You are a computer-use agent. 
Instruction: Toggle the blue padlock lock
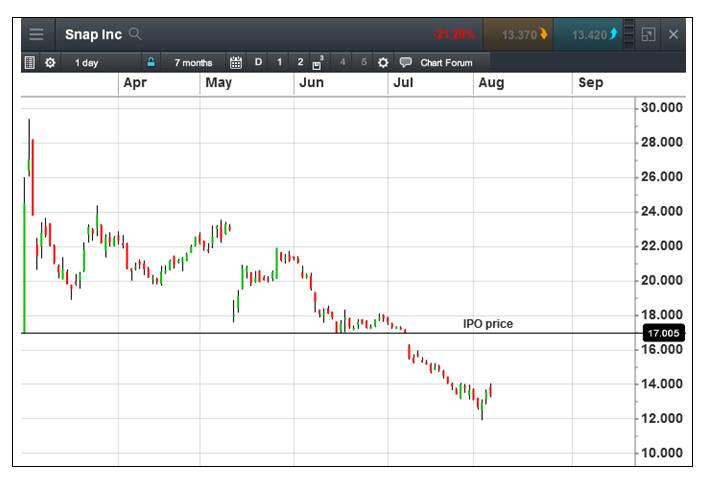(151, 62)
